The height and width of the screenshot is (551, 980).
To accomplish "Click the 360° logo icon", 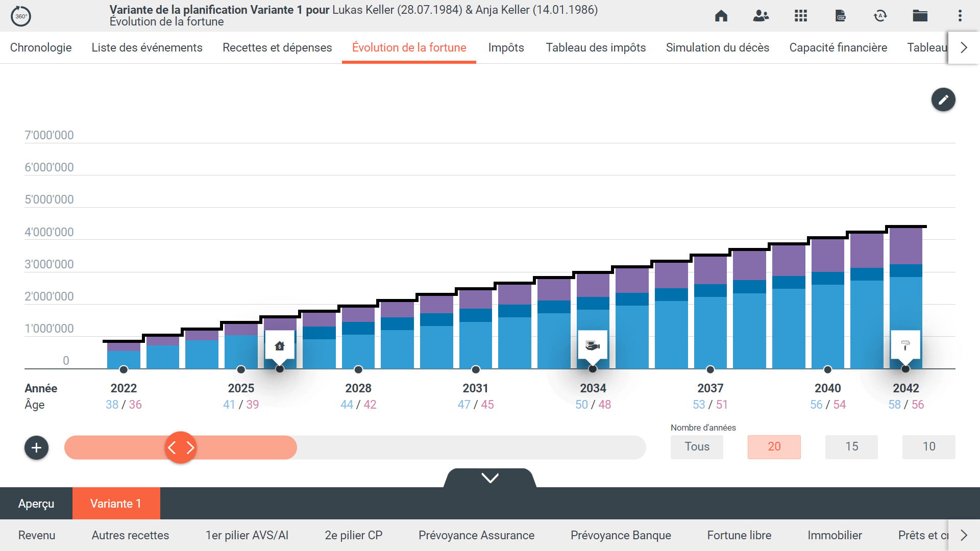I will (21, 16).
